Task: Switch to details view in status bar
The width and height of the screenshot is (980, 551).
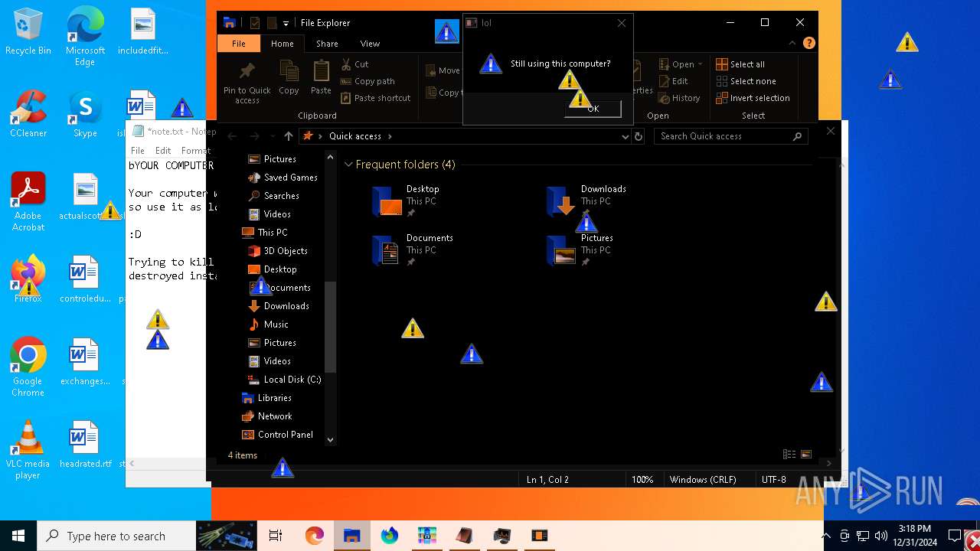Action: tap(789, 455)
